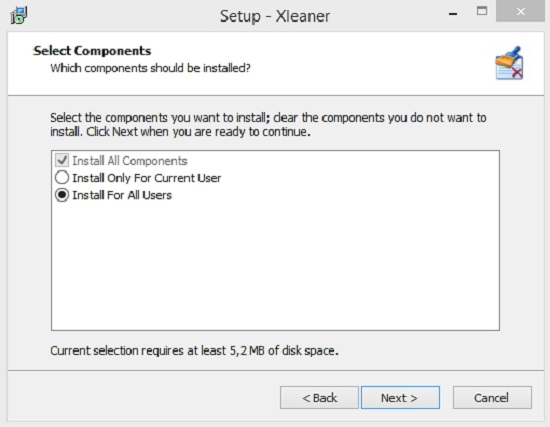This screenshot has width=550, height=427.
Task: Maximize the Setup - Xleaner window
Action: pyautogui.click(x=482, y=11)
